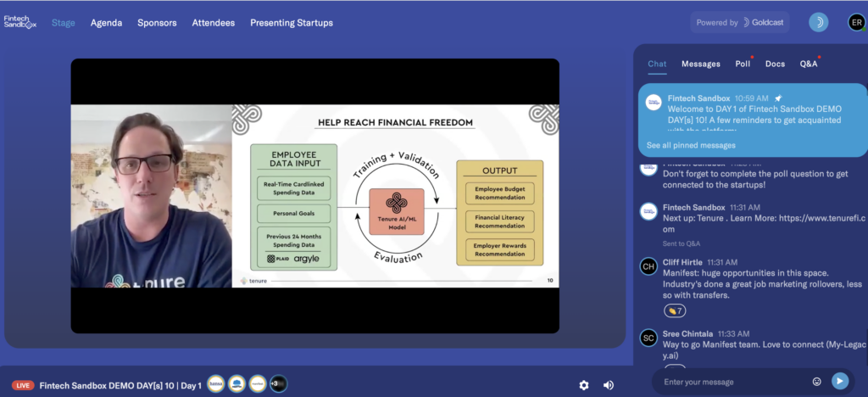Send the chat message arrow button
Screen dimensions: 868x397
[839, 382]
